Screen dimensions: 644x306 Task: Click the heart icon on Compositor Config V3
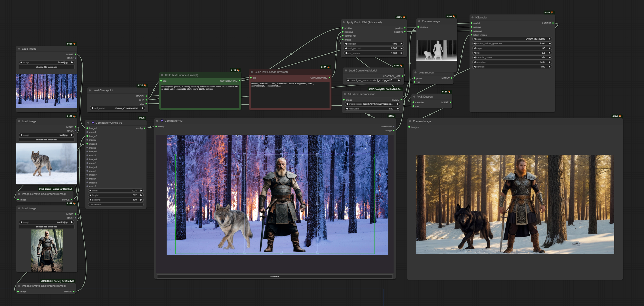coord(93,123)
